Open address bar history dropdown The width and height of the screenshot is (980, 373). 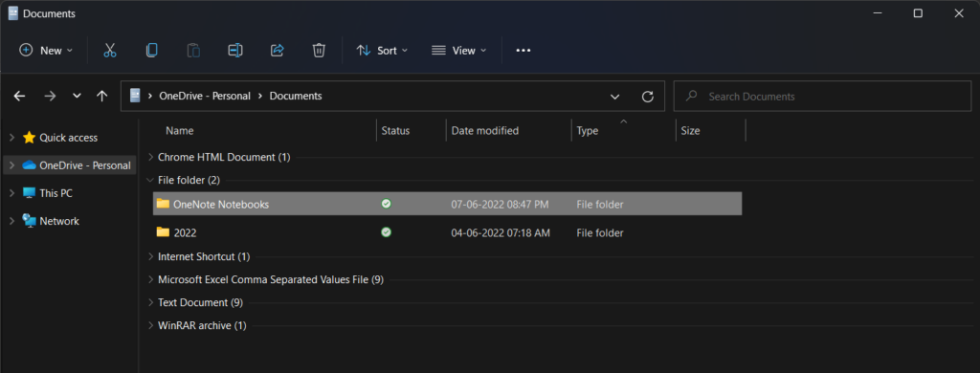[615, 97]
